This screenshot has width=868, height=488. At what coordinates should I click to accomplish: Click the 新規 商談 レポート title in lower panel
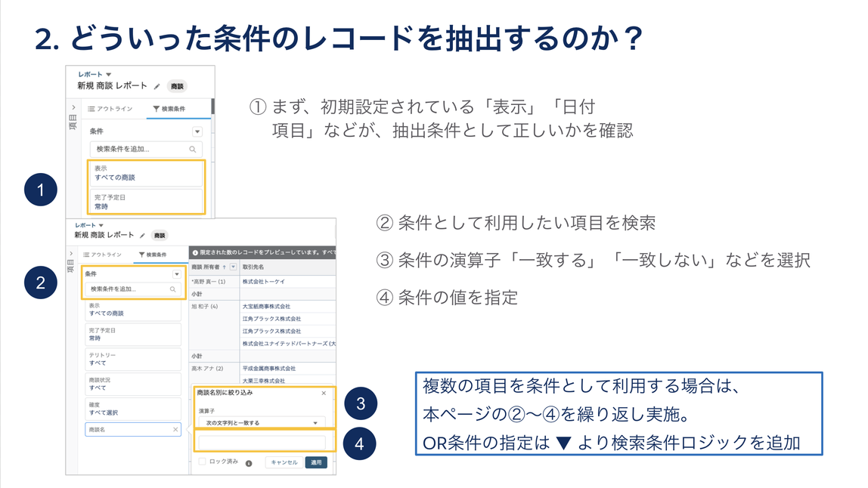(104, 235)
